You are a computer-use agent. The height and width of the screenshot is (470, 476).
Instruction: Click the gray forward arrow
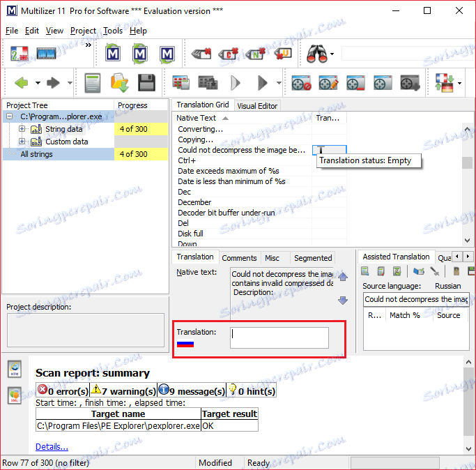(53, 83)
